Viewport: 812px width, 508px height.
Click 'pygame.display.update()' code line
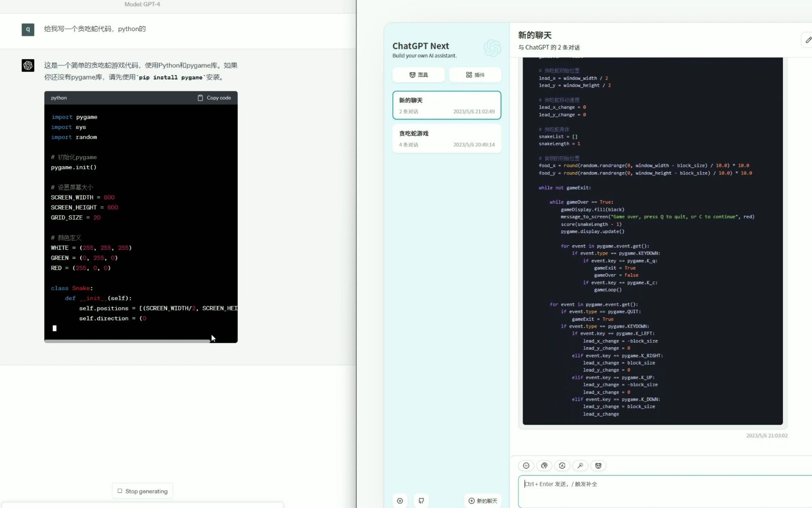point(593,231)
